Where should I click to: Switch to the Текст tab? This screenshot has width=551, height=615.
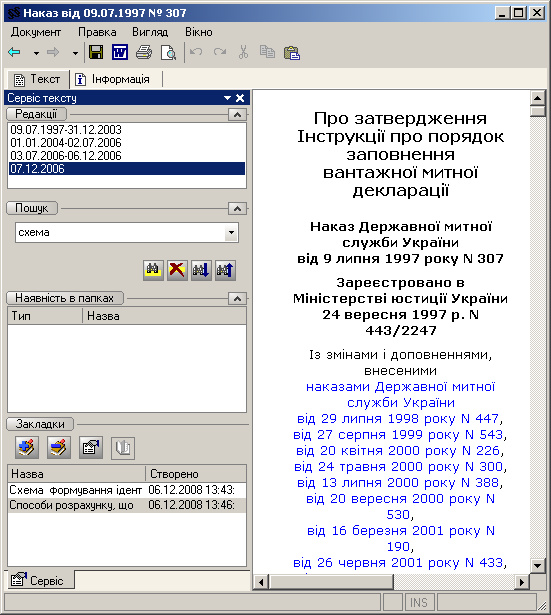pyautogui.click(x=38, y=79)
